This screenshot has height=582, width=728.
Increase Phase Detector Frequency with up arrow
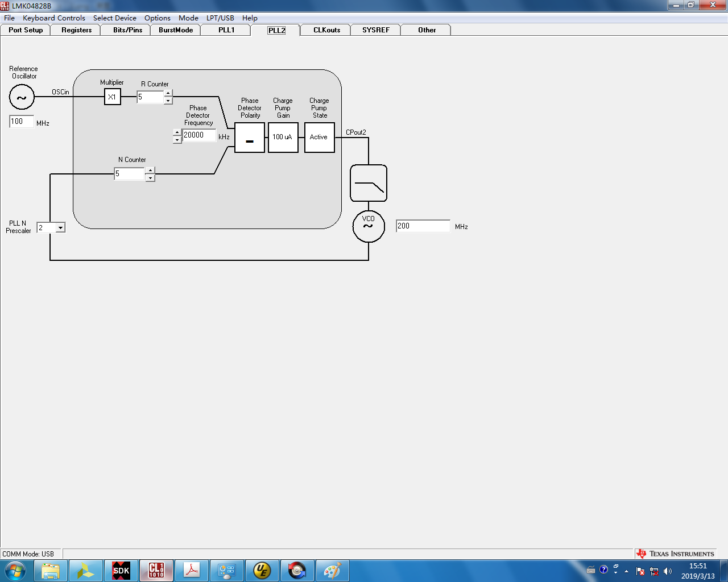tap(177, 132)
